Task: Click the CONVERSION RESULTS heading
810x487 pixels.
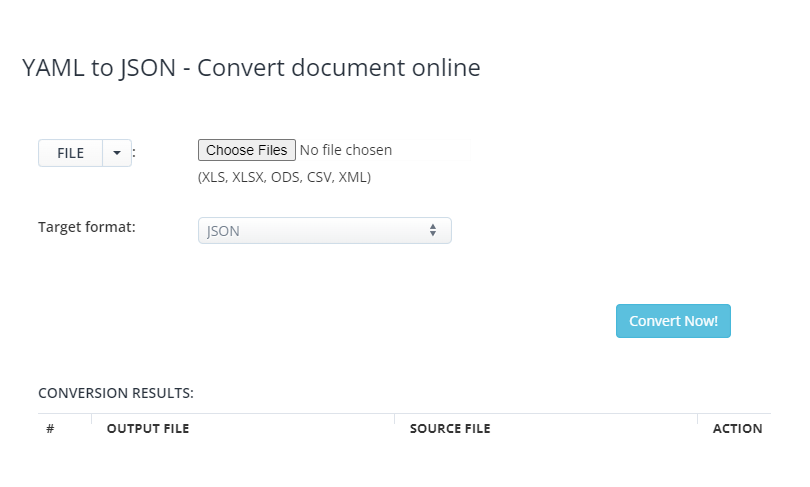Action: coord(116,393)
